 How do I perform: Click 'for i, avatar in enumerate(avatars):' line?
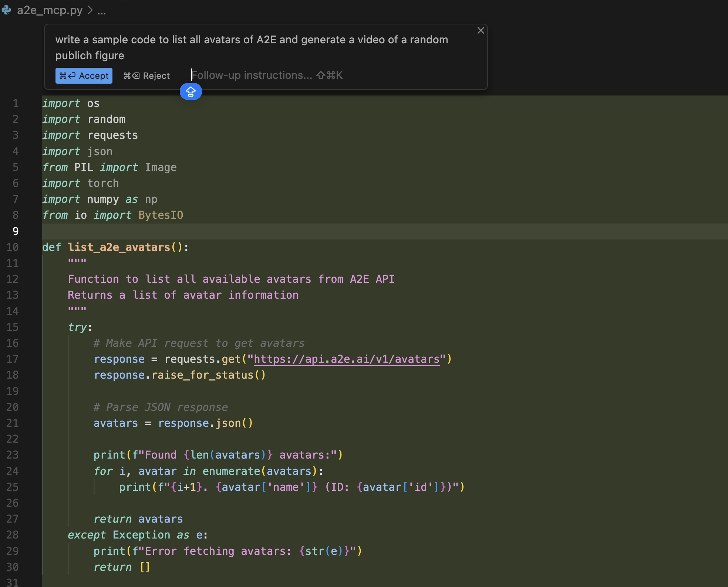208,471
